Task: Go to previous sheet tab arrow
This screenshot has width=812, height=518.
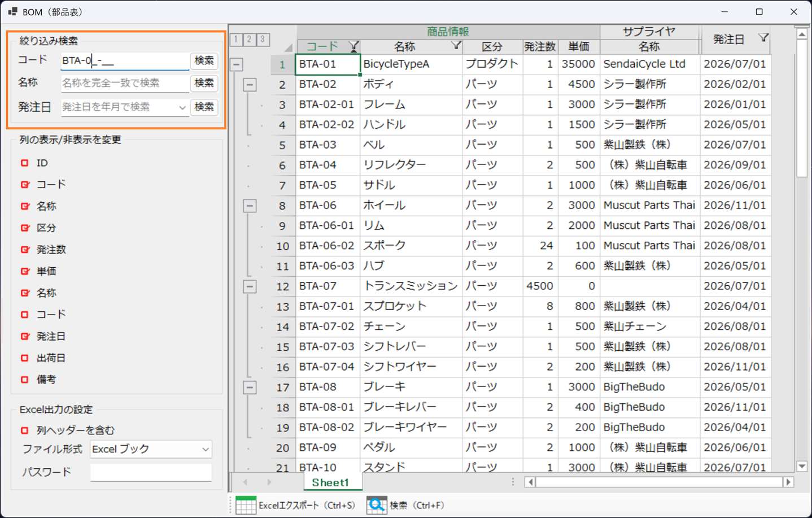Action: coord(246,482)
